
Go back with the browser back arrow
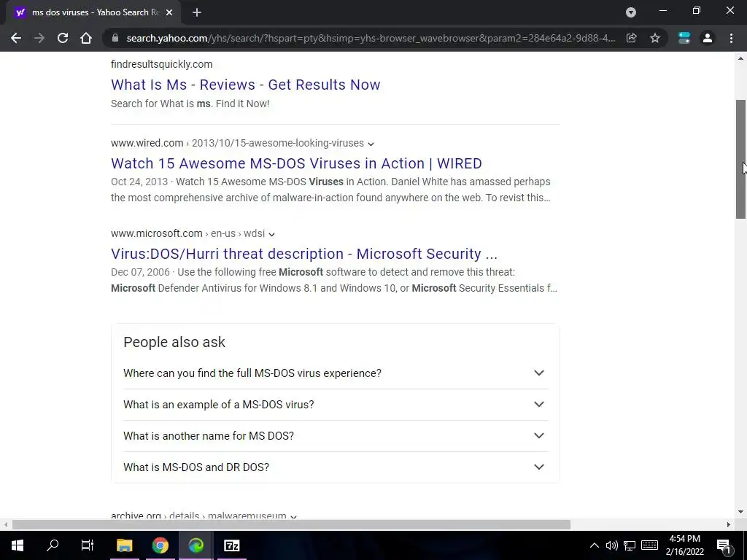16,38
